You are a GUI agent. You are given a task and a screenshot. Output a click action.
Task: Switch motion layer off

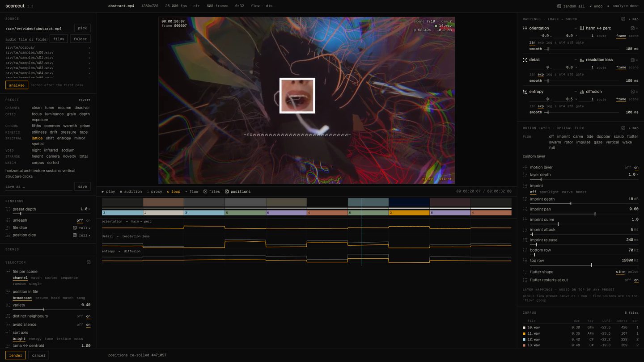pyautogui.click(x=628, y=168)
